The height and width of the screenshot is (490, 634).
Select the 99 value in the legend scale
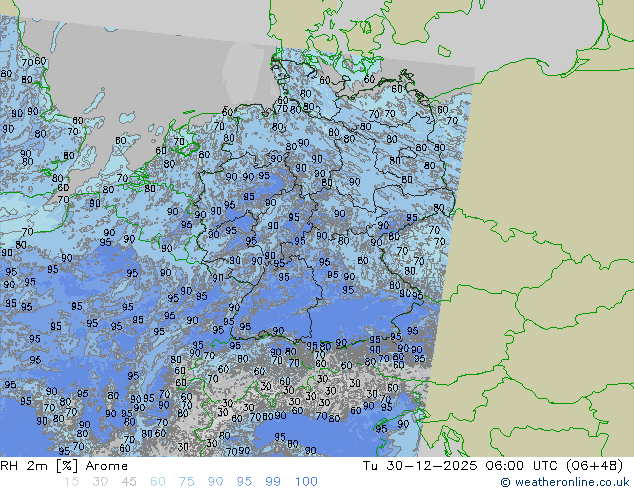tap(273, 482)
